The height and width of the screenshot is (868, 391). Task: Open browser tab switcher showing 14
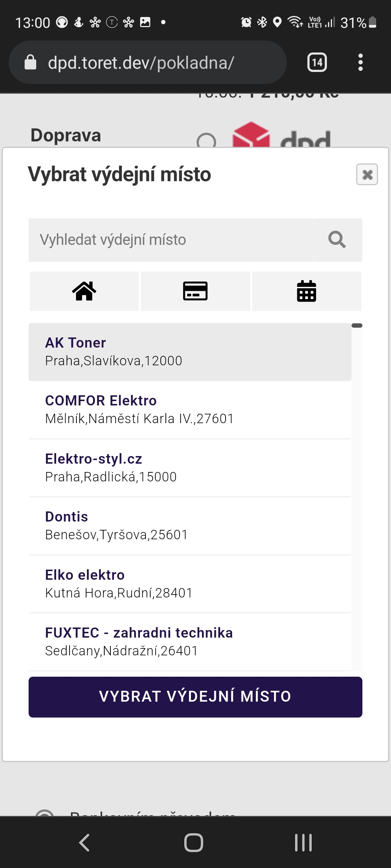point(317,63)
